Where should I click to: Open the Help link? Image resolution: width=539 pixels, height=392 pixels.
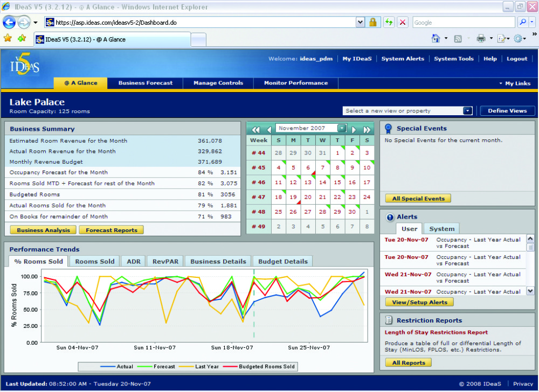[x=490, y=59]
